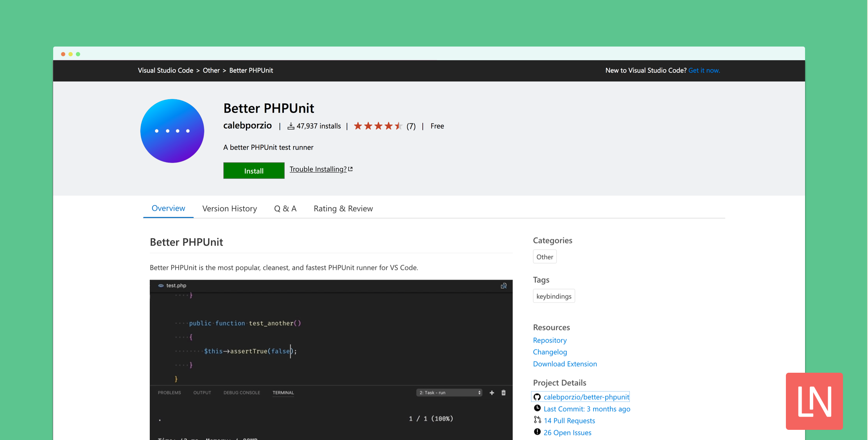Click the green Install button
The width and height of the screenshot is (868, 440).
[x=254, y=171]
